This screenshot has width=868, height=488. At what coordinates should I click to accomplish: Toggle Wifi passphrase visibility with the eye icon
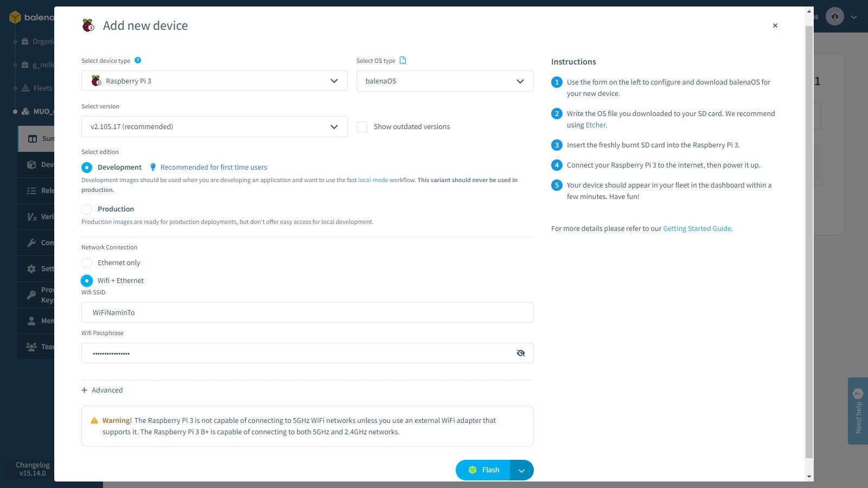tap(521, 353)
